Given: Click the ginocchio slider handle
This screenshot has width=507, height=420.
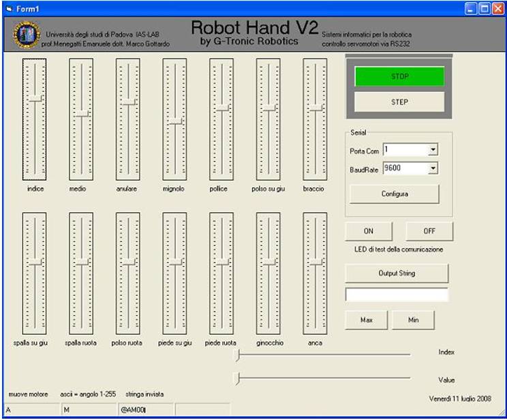Looking at the screenshot, I should [268, 262].
